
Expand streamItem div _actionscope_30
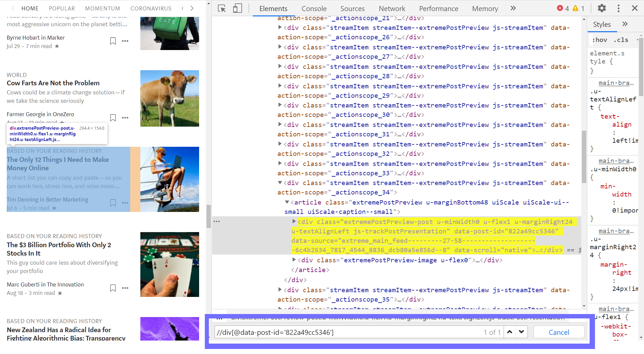coord(280,105)
